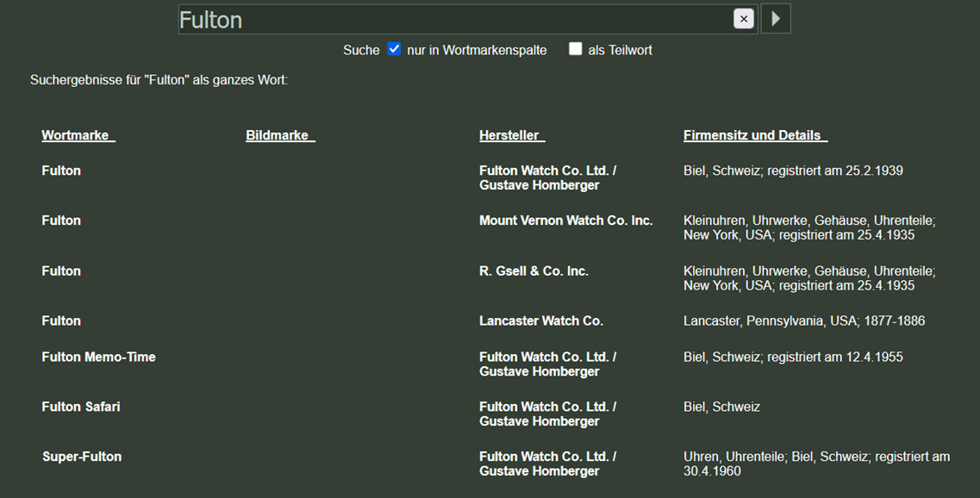
Task: Sort by the Wortmarke column header
Action: click(x=78, y=135)
